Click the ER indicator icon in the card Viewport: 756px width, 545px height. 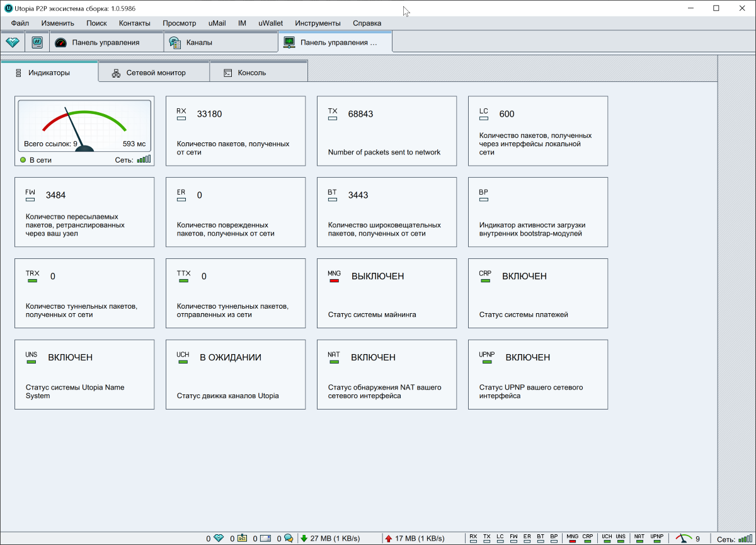tap(181, 195)
